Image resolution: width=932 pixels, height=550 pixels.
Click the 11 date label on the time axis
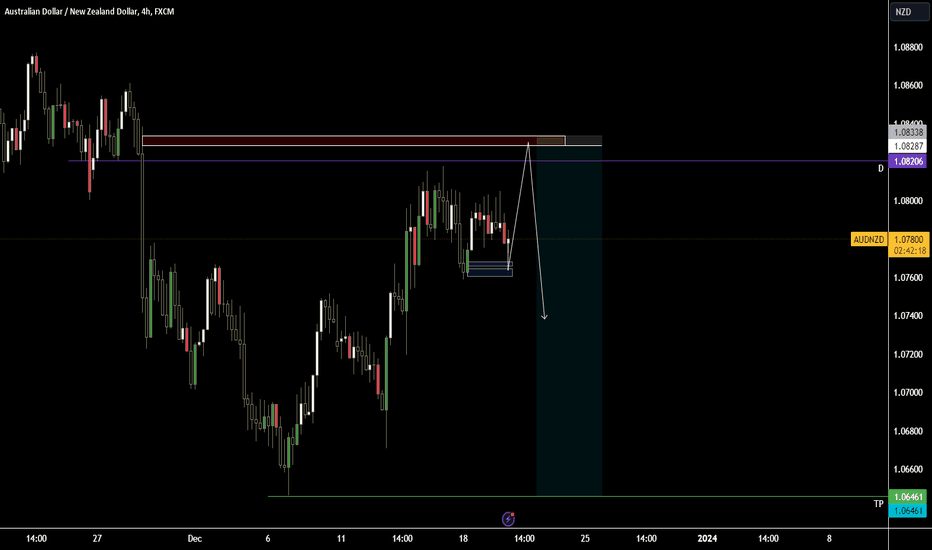click(341, 539)
